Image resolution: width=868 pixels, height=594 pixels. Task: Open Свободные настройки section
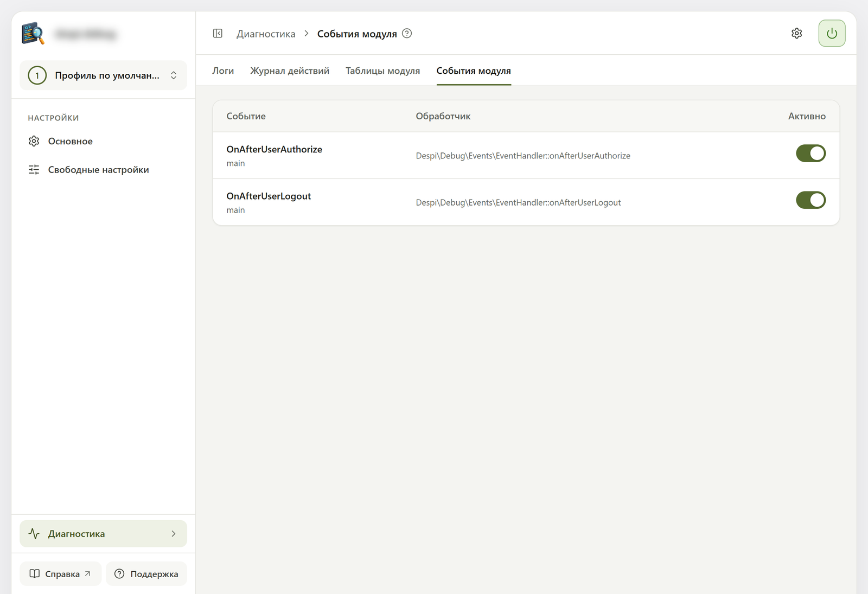103,170
